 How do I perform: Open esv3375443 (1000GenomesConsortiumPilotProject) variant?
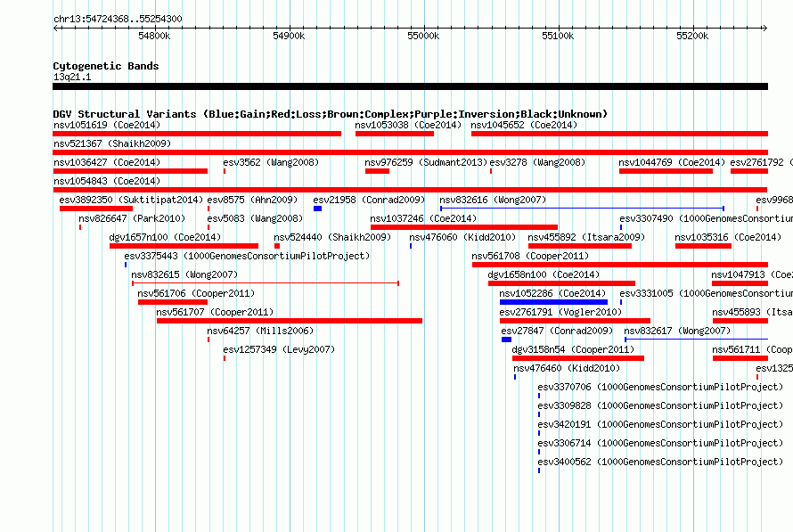247,256
